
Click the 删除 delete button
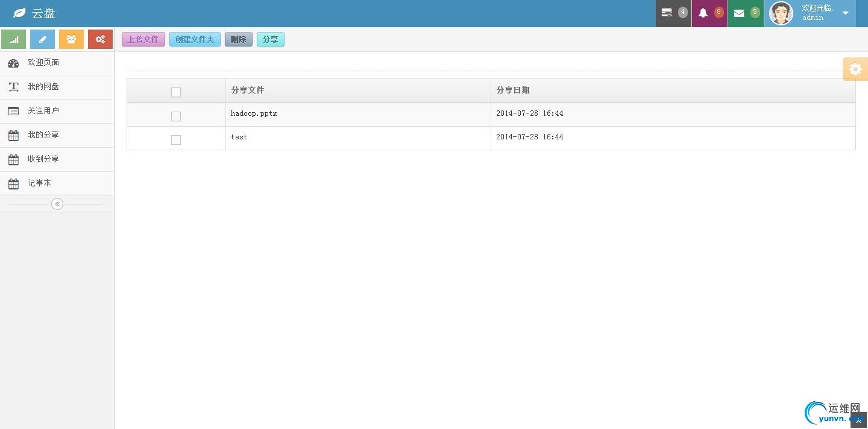[x=239, y=39]
